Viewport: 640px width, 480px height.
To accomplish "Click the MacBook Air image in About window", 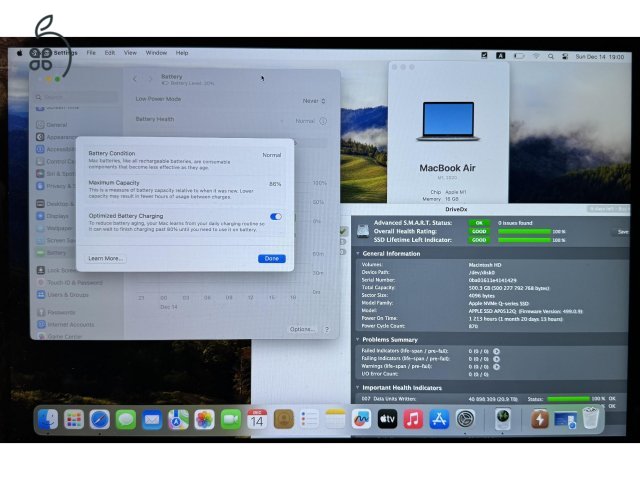I will 448,122.
